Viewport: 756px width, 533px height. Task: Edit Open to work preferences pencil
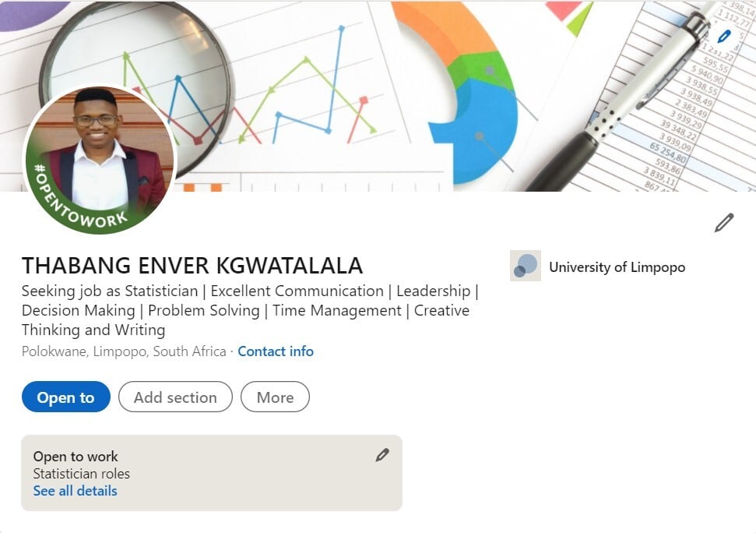[382, 455]
